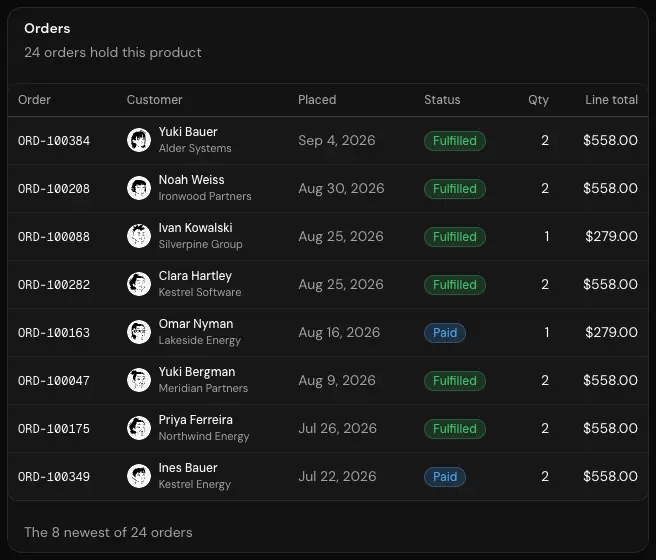This screenshot has height=560, width=656.
Task: Sort by the Placed column header
Action: coord(317,100)
